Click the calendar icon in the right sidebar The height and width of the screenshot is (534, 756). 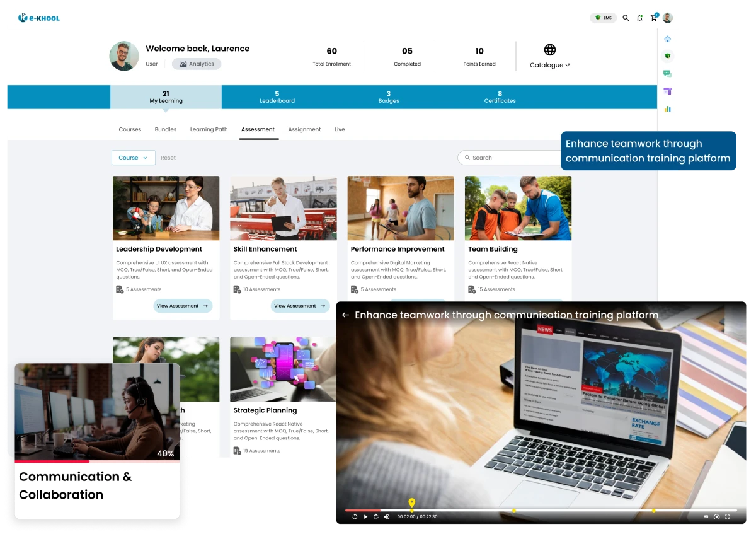(668, 90)
